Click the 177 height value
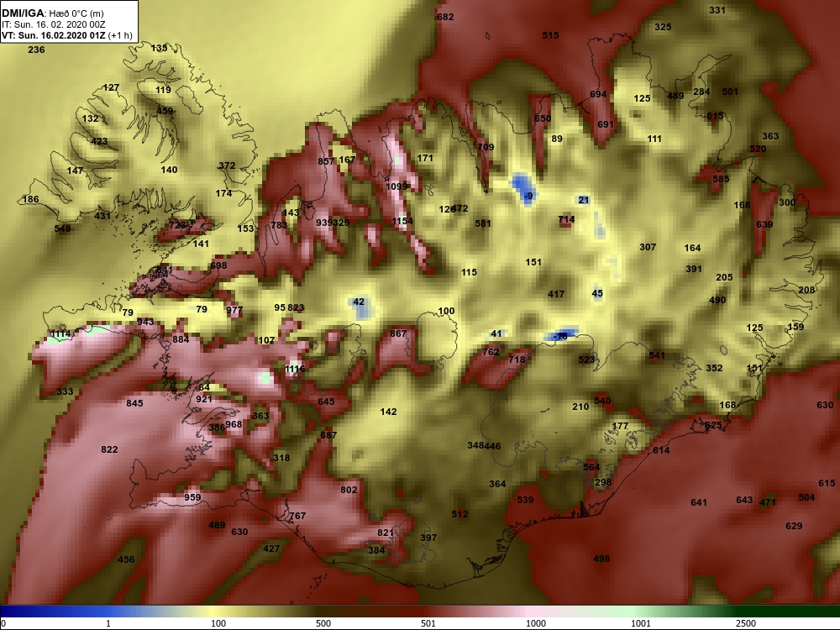 click(x=620, y=427)
